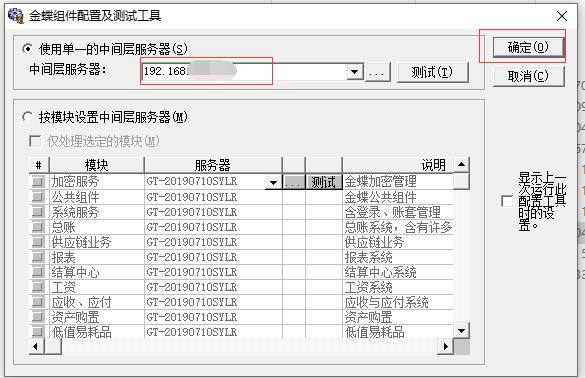Select the 低值易耗品 module cell
Screen dimensions: 585x378
click(97, 332)
